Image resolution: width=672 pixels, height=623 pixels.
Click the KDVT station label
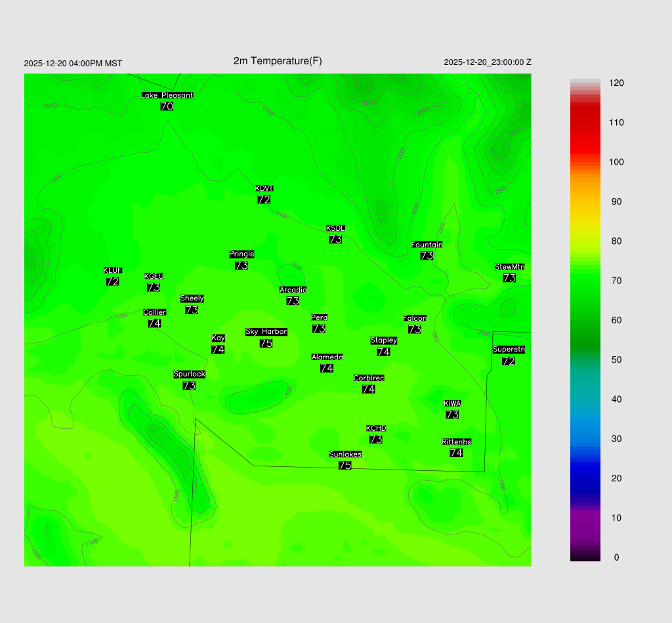click(264, 189)
